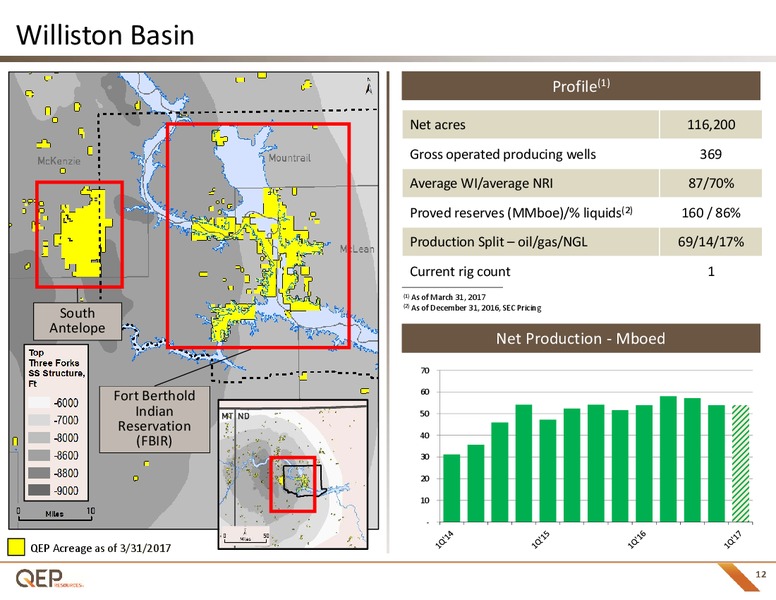Click the 50 value on chart y-axis
This screenshot has height=600, width=776.
click(x=425, y=414)
